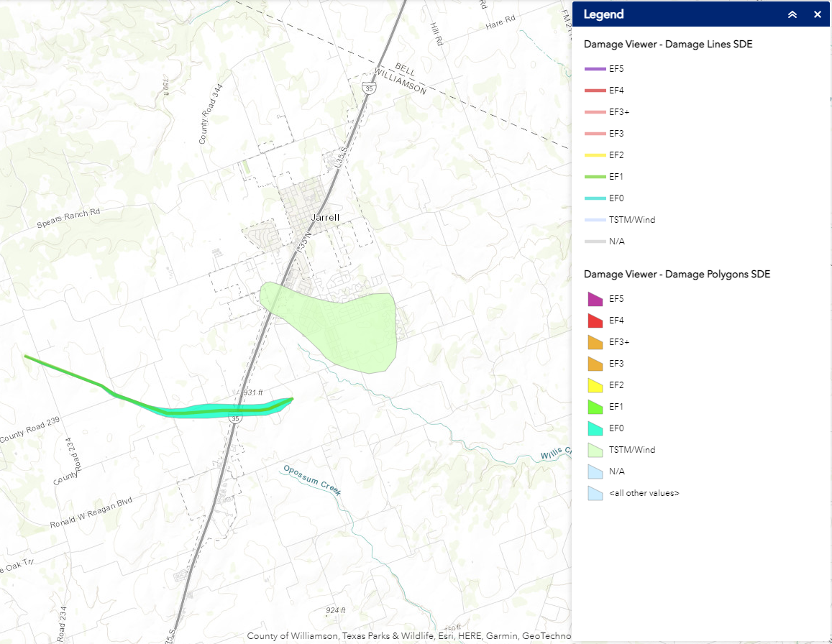Click the EF2 yellow line symbol
The image size is (832, 644).
595,155
